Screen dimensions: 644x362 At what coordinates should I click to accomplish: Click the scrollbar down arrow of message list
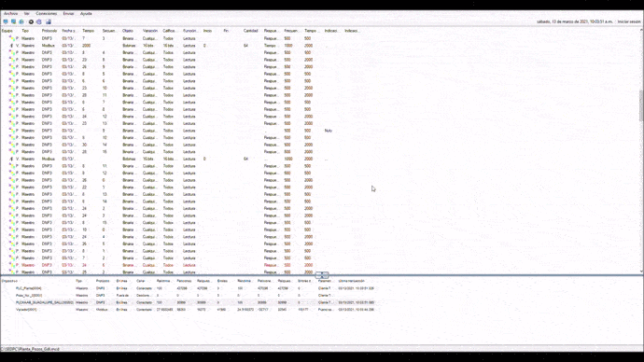(641, 271)
